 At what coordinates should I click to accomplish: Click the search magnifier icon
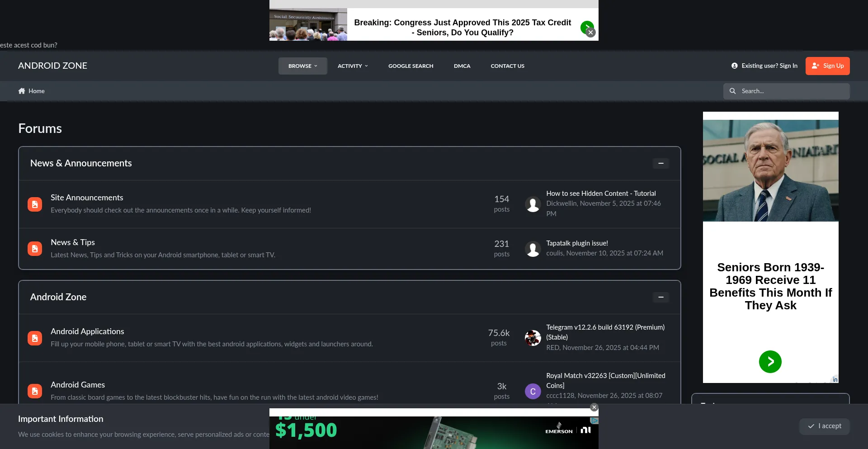(732, 91)
